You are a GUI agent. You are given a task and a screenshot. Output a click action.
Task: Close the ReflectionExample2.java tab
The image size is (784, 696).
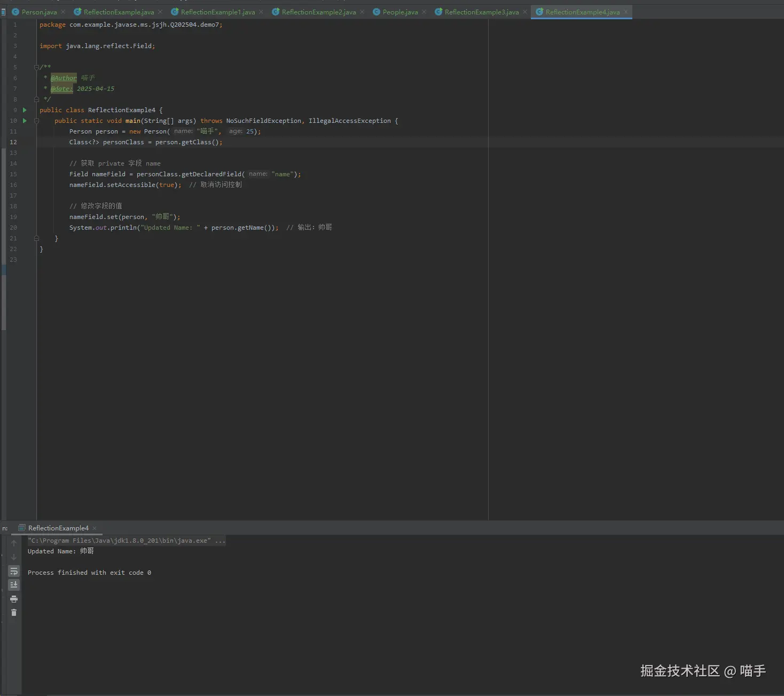click(x=362, y=12)
